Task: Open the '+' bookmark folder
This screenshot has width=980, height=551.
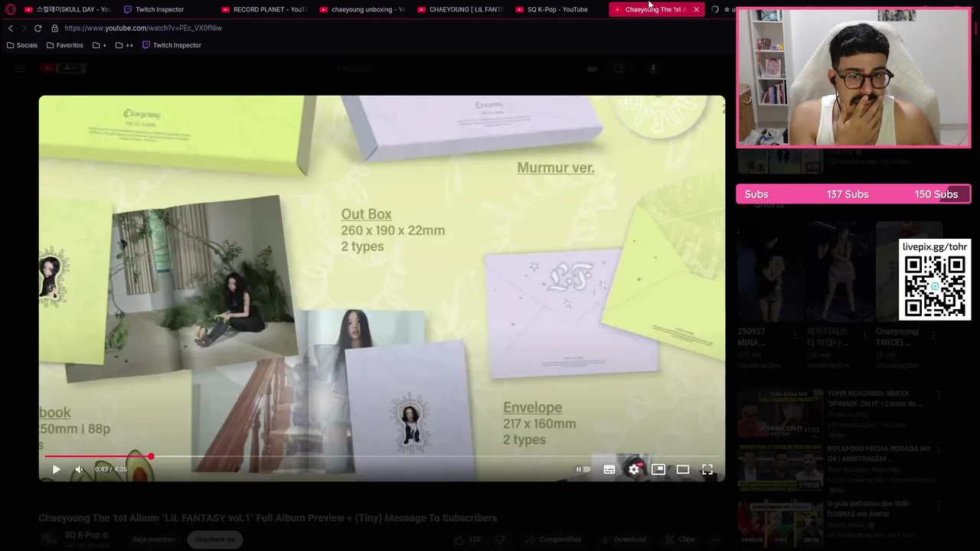Action: (100, 45)
